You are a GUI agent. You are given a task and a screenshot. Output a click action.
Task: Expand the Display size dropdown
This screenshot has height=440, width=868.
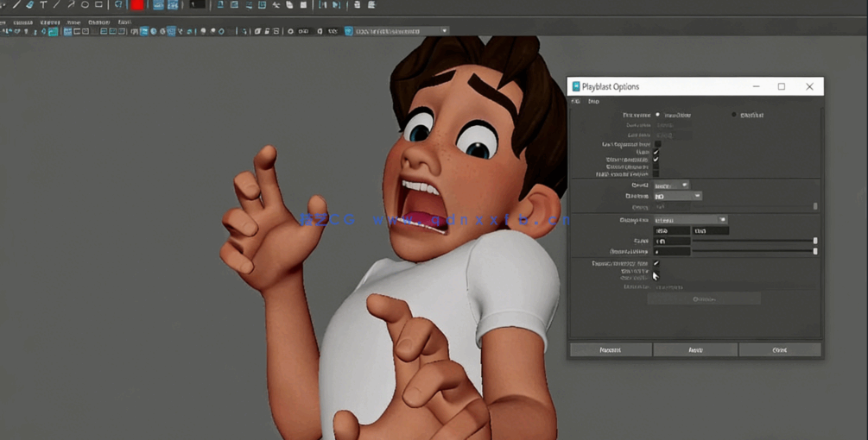coord(691,220)
